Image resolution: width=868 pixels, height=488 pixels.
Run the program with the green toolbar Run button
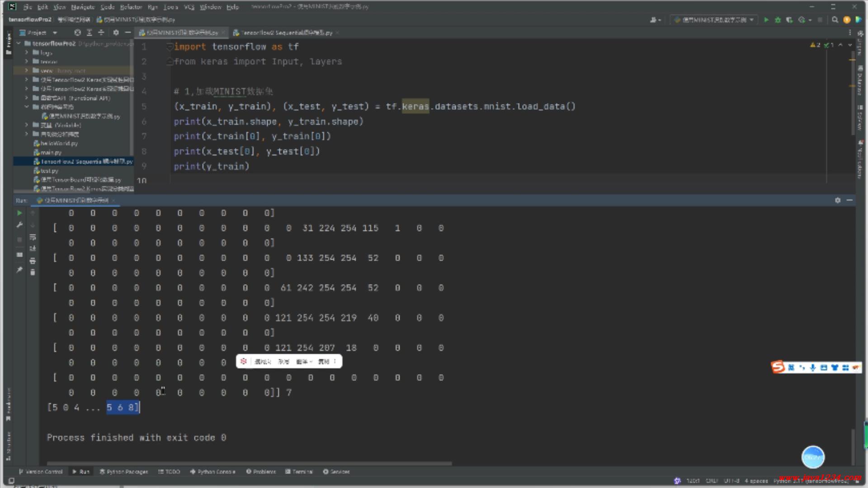pos(766,20)
